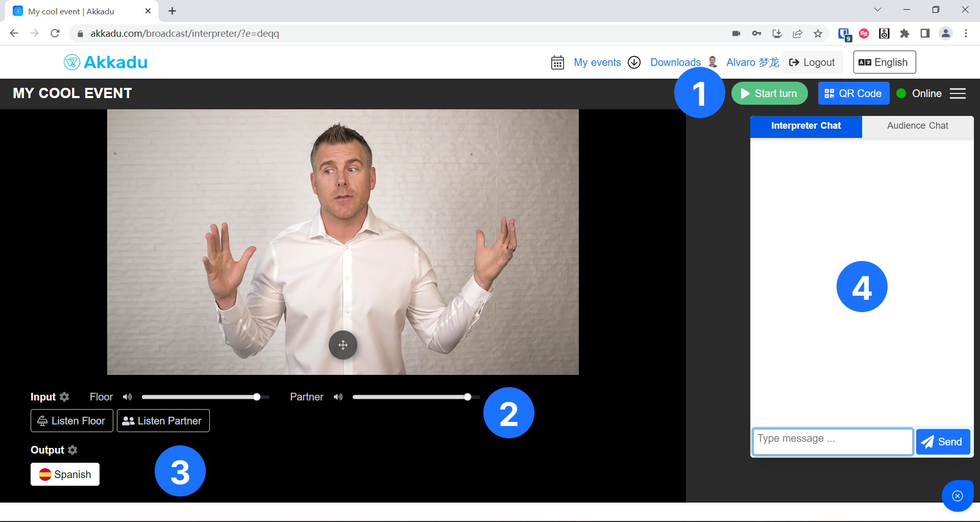The width and height of the screenshot is (980, 522).
Task: Click the install app icon
Action: click(x=777, y=34)
